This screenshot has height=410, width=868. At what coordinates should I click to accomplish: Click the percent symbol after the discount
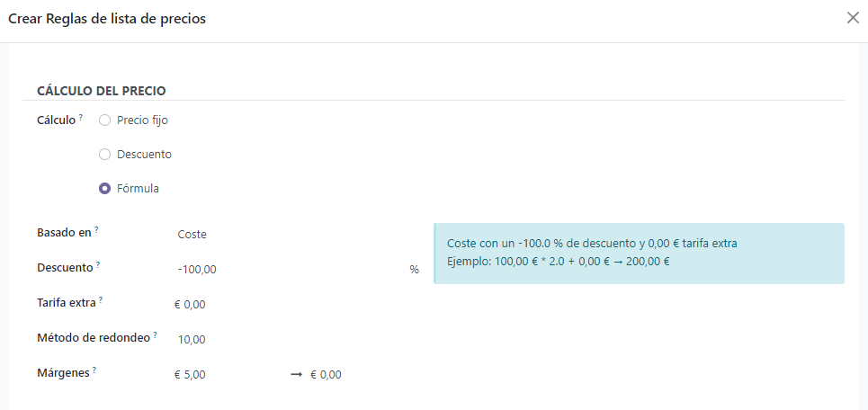tap(414, 270)
